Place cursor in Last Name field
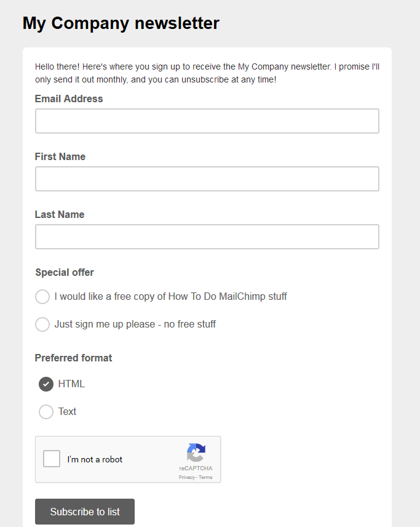Viewport: 420px width, 527px height. click(x=207, y=237)
